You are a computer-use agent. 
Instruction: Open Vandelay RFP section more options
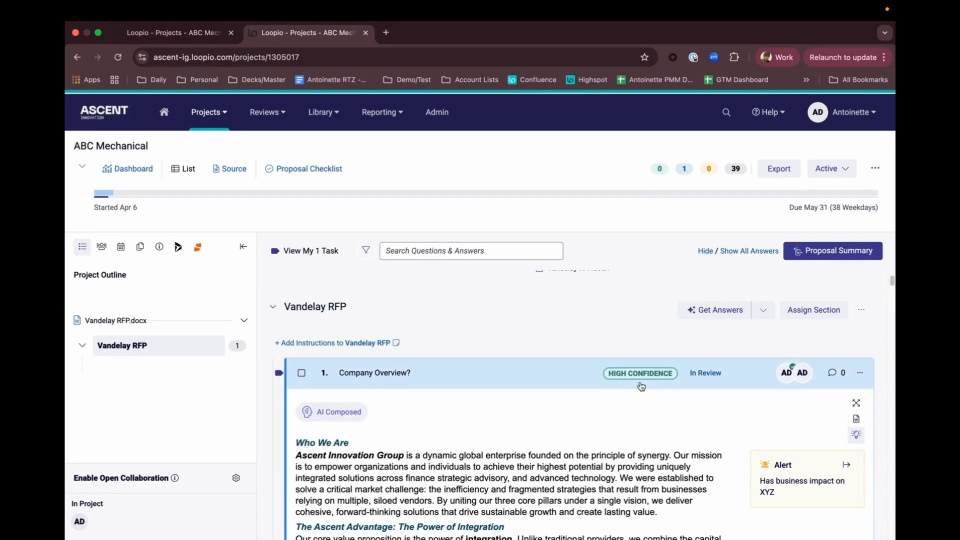click(861, 310)
